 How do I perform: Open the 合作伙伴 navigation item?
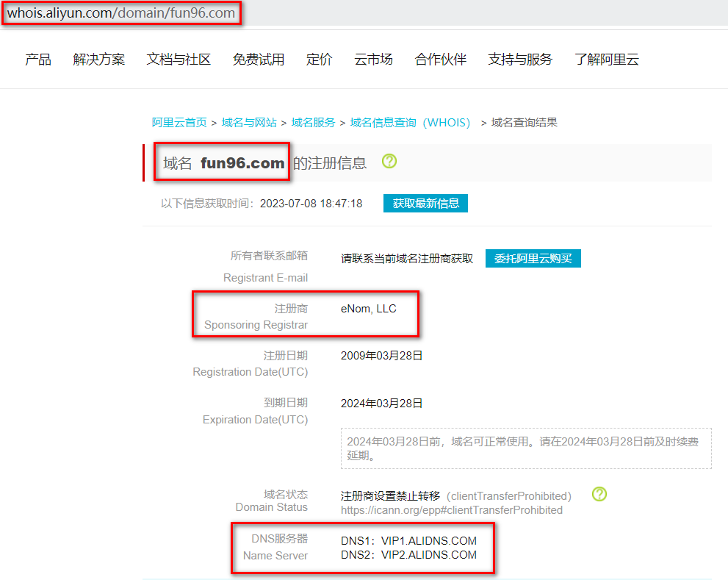coord(441,60)
